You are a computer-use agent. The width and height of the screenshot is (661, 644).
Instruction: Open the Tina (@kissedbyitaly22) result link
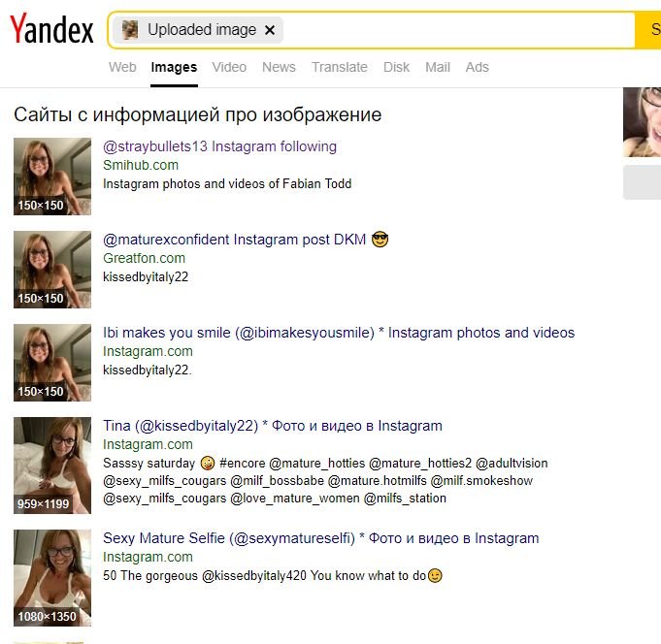pos(273,426)
